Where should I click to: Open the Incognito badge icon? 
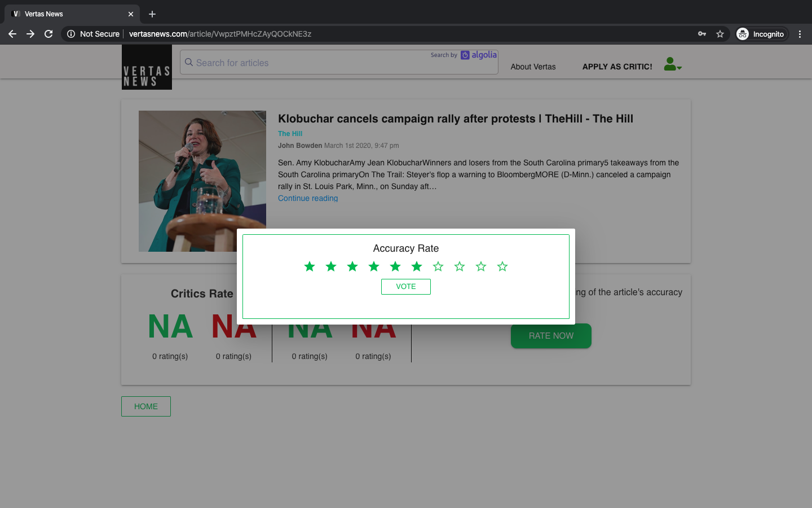coord(742,34)
